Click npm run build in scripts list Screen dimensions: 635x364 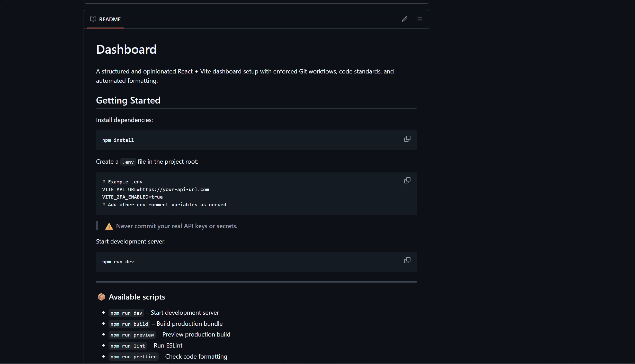click(129, 324)
